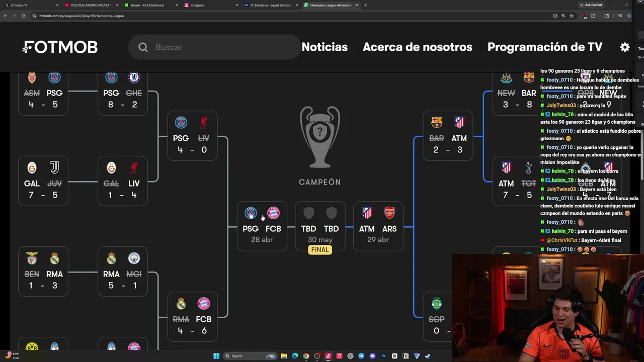The image size is (644, 362).
Task: Open the PSG vs FCB semifinal on 28 abr
Action: click(x=262, y=226)
